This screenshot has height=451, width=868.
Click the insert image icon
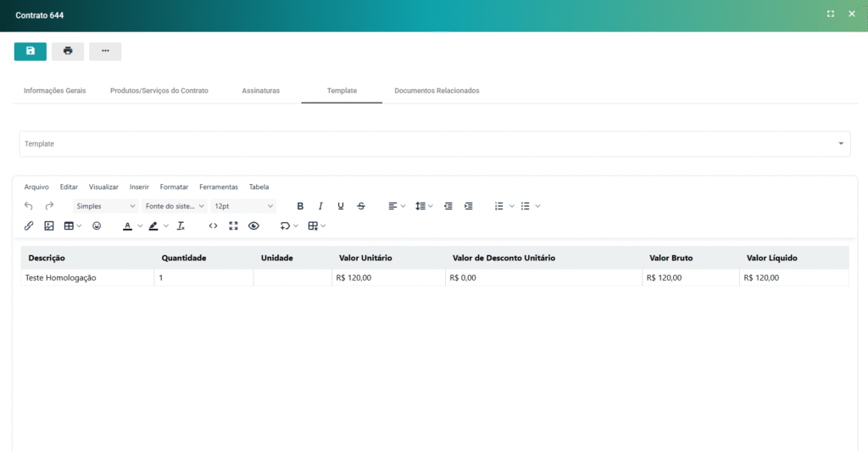coord(49,226)
